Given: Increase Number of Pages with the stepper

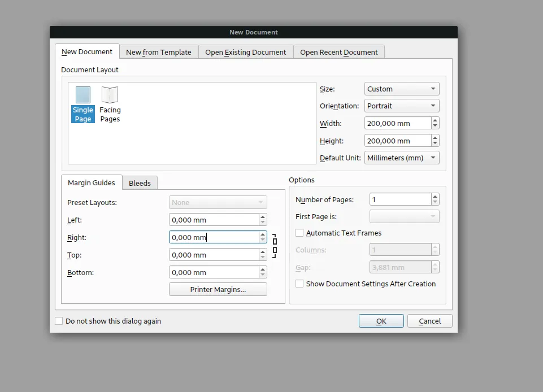Looking at the screenshot, I should tap(434, 196).
